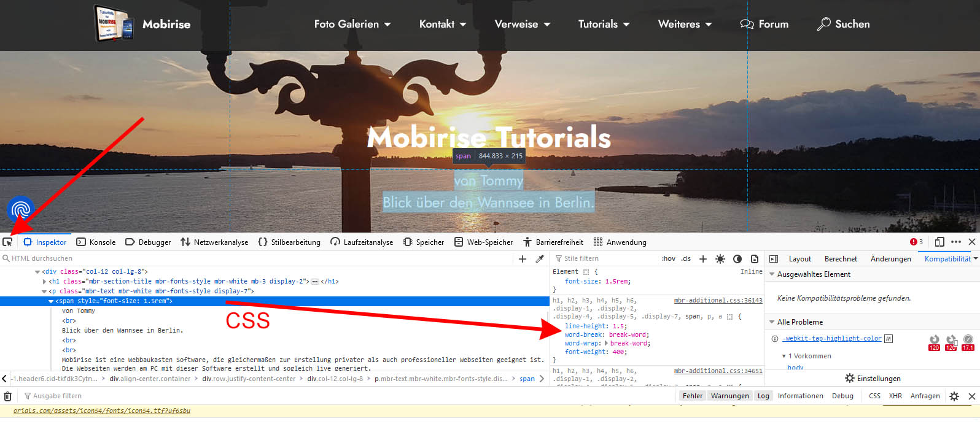Click the Einstellungen button
Viewport: 980px width, 432px height.
pos(872,379)
